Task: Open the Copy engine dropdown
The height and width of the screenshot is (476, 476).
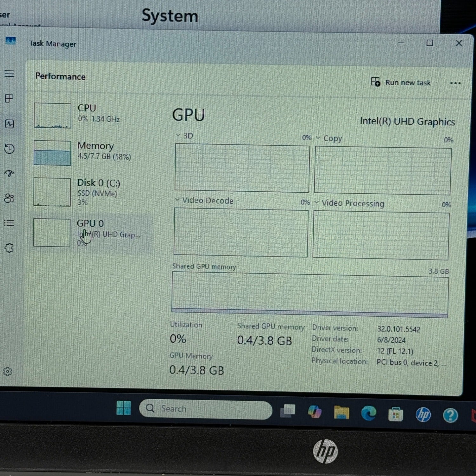Action: pos(318,138)
